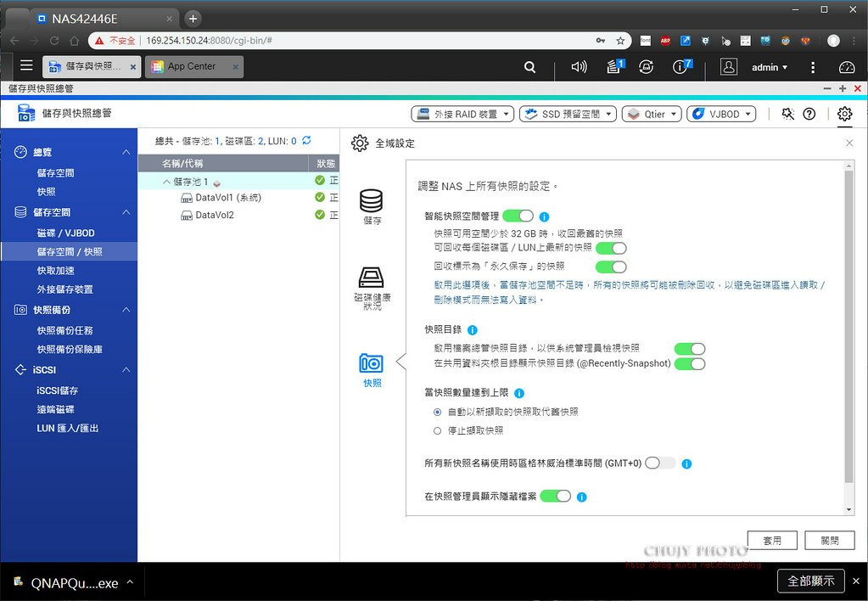Screen dimensions: 868x601
Task: Open 外接 RAID 裝置 dropdown
Action: click(462, 114)
